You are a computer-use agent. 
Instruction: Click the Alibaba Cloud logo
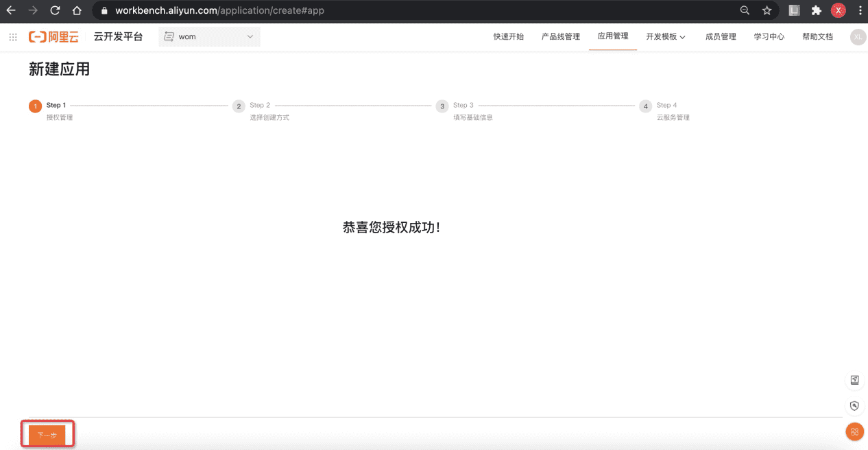[54, 37]
